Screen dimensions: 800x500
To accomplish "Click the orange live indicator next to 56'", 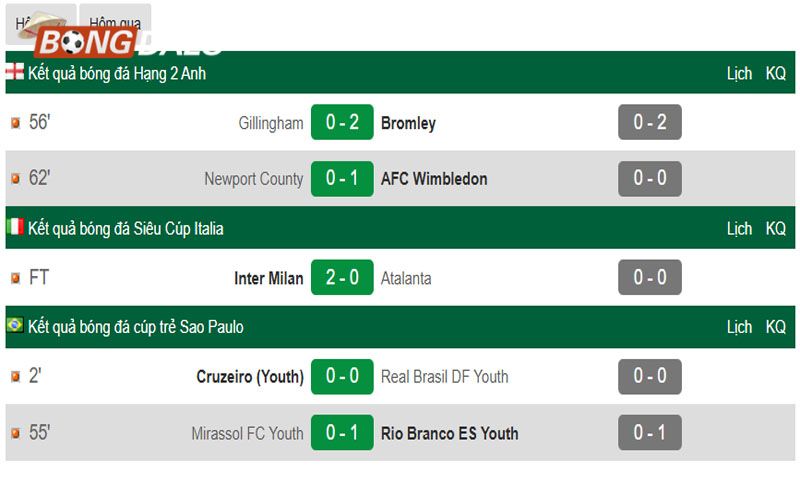I will click(x=16, y=123).
